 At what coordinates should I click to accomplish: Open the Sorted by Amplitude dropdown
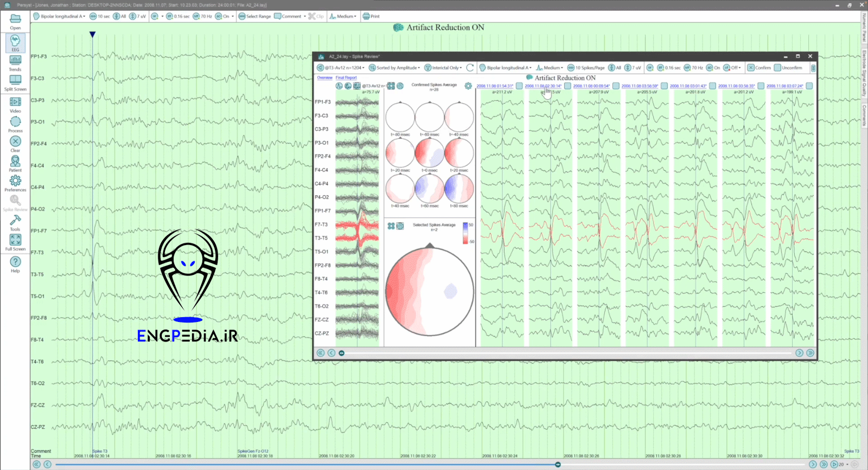[394, 68]
